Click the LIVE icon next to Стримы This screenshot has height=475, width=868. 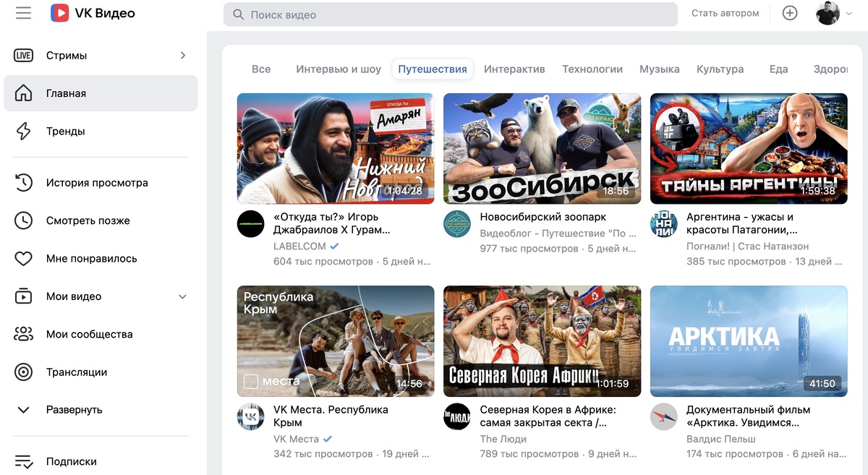pos(24,56)
